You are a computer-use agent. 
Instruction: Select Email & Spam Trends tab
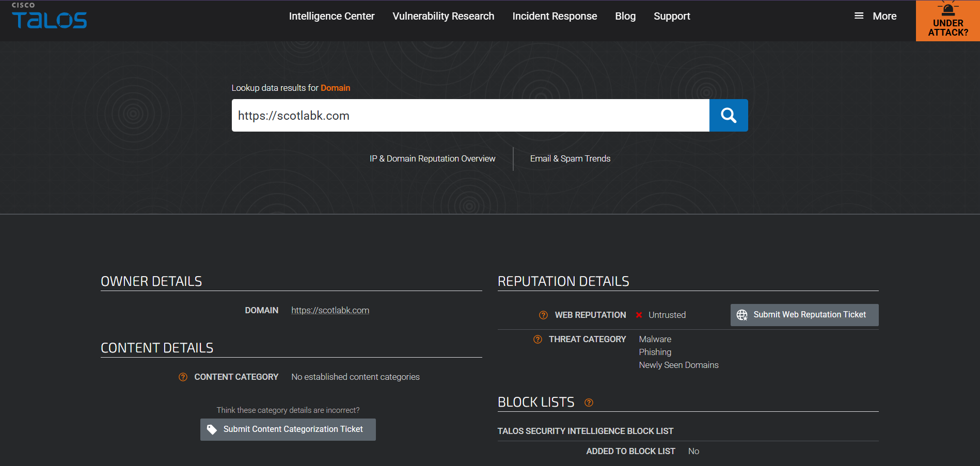tap(570, 158)
